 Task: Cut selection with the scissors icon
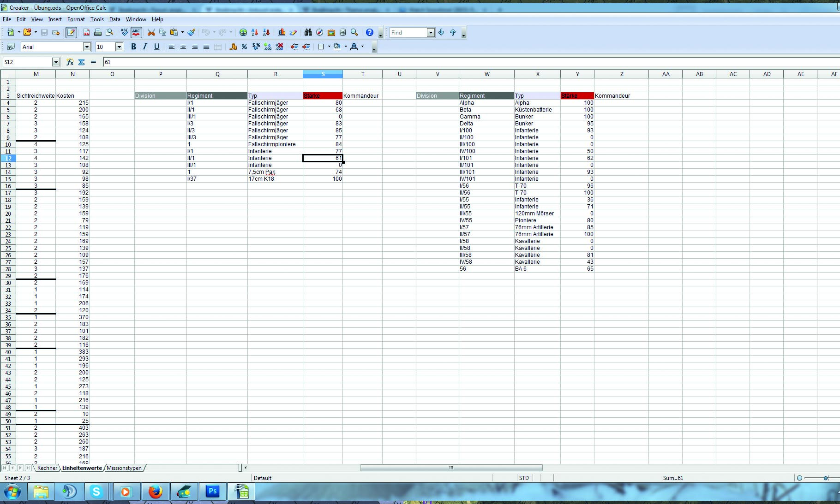151,32
